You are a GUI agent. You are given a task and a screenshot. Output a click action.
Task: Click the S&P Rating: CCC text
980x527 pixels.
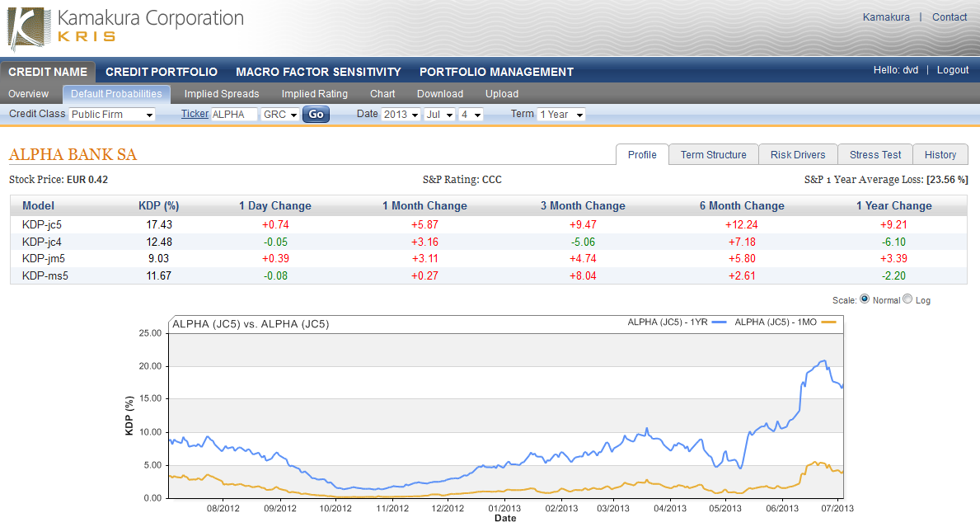[x=462, y=180]
